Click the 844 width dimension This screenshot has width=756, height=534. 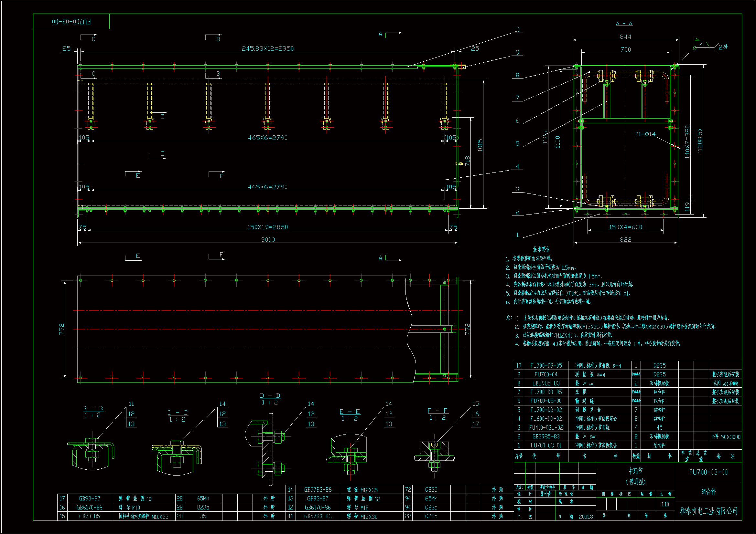[625, 37]
